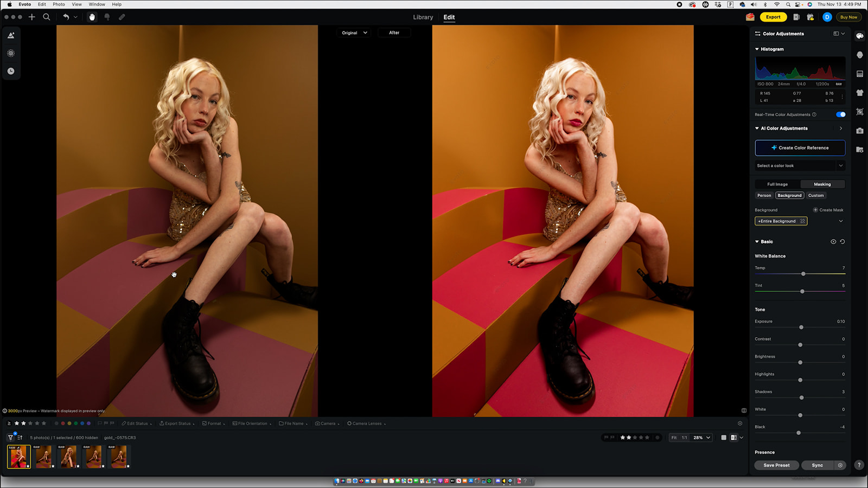Open the filmstrip filter funnel icon

click(10, 438)
